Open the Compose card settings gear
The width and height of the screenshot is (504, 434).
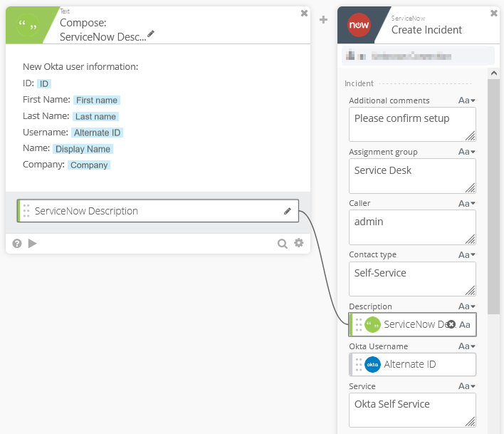click(299, 243)
